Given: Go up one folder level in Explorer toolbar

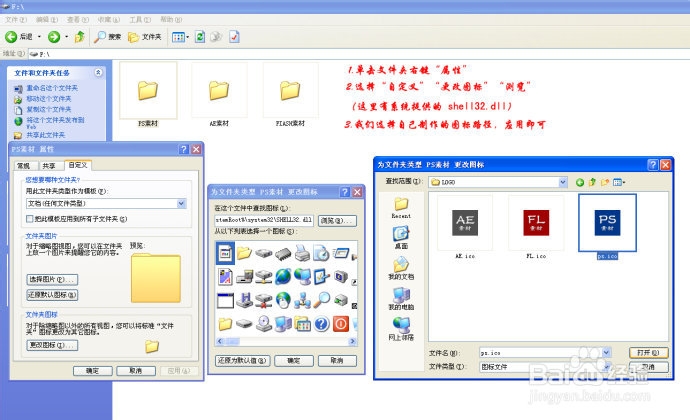Looking at the screenshot, I should click(x=80, y=37).
